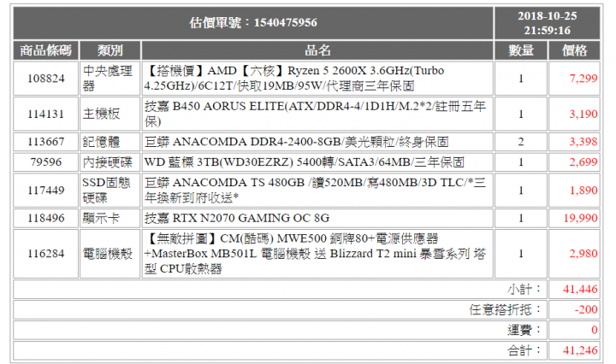This screenshot has width=616, height=364.
Task: Click the ANACOMDA TS 480GB product name
Action: pyautogui.click(x=315, y=191)
